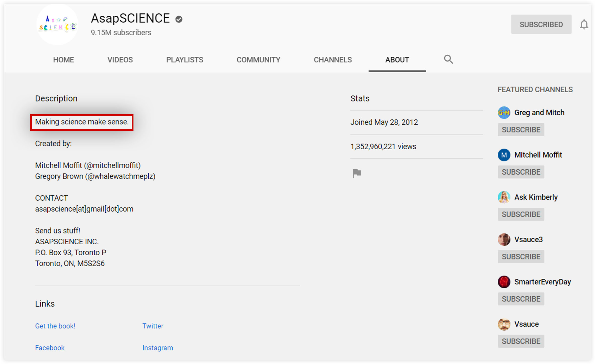This screenshot has width=595, height=364.
Task: Click the Ask Kimberly channel name
Action: point(536,197)
